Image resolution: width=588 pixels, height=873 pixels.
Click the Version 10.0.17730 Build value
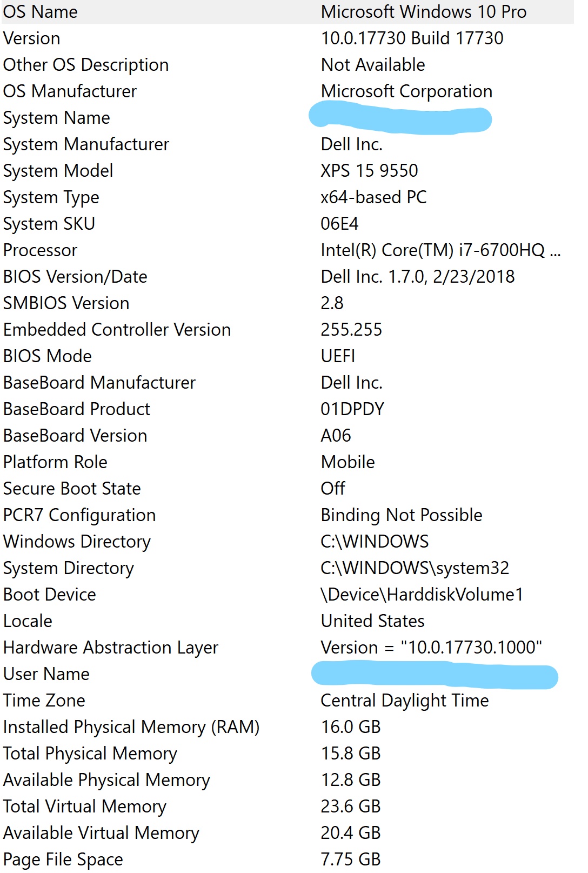point(412,38)
